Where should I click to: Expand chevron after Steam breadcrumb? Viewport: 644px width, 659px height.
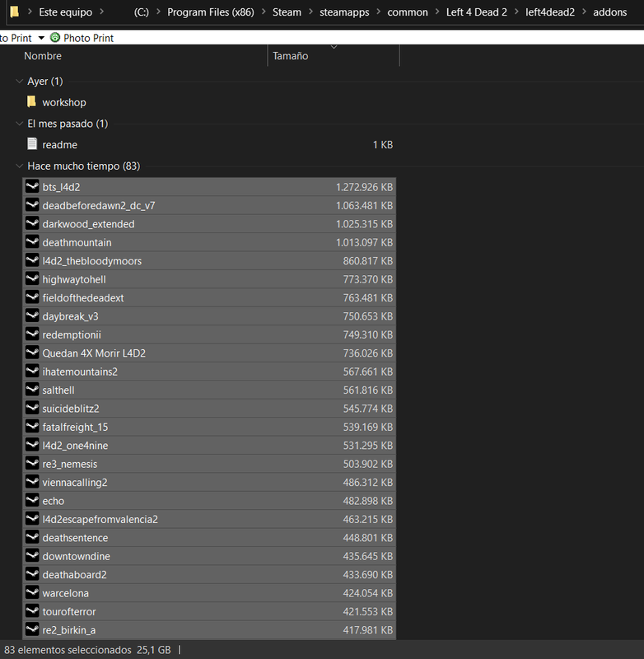pyautogui.click(x=310, y=12)
